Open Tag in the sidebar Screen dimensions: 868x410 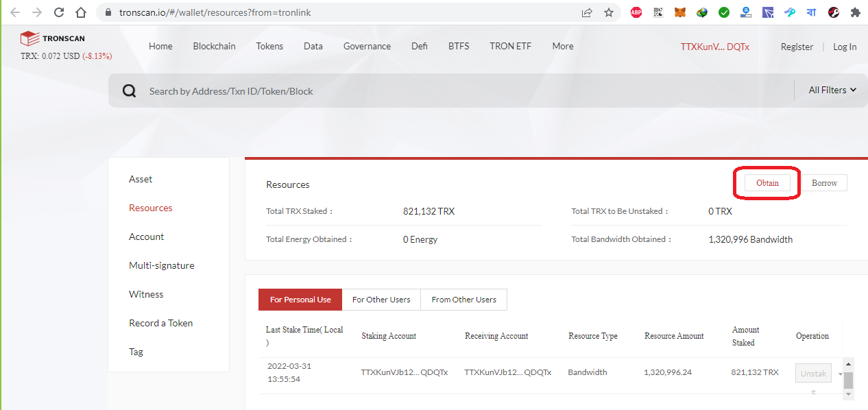pos(136,352)
